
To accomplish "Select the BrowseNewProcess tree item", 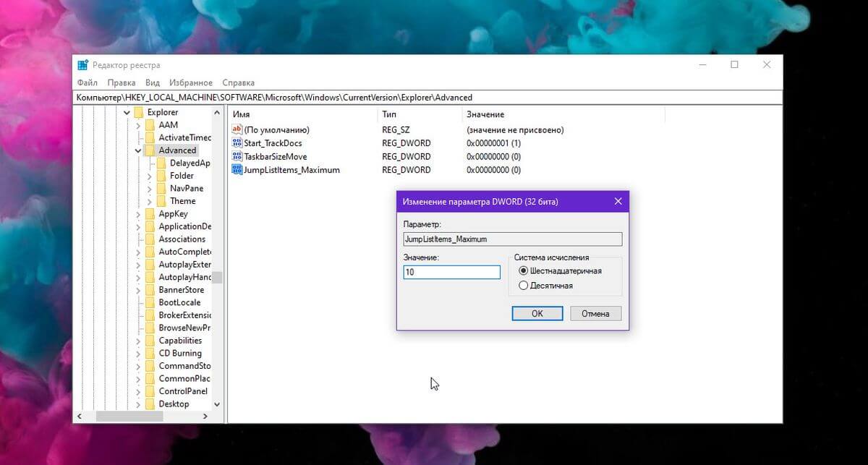I will (x=184, y=328).
